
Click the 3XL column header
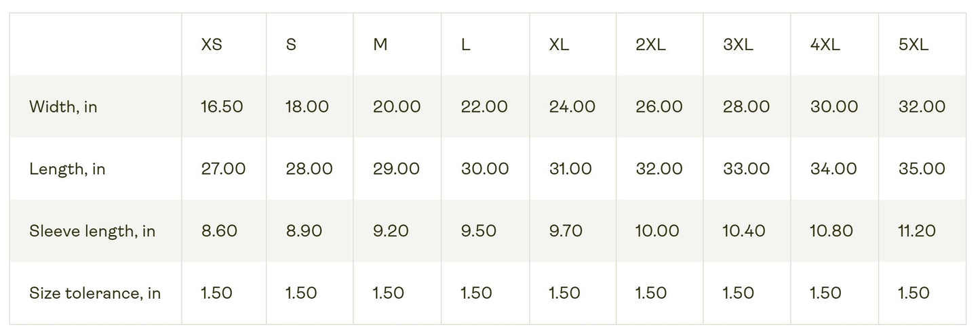tap(738, 45)
